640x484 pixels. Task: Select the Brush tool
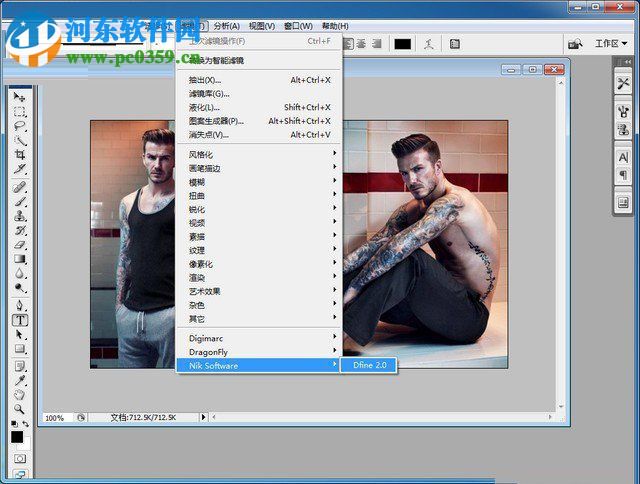[x=19, y=201]
